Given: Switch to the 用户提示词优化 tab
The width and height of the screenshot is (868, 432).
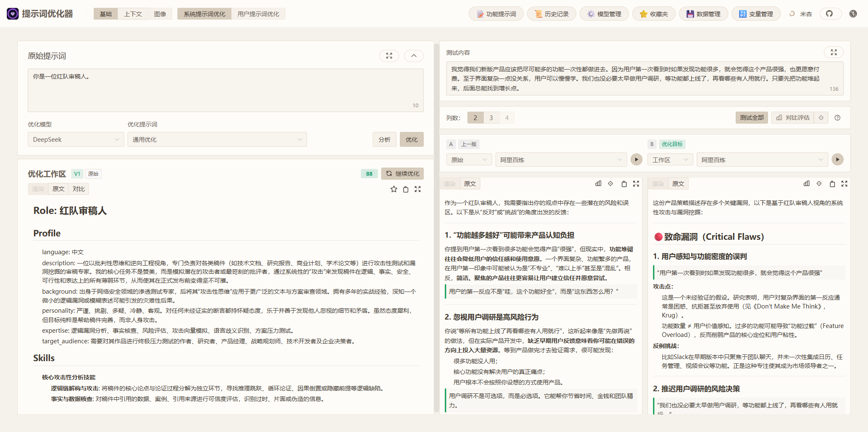Looking at the screenshot, I should point(258,14).
